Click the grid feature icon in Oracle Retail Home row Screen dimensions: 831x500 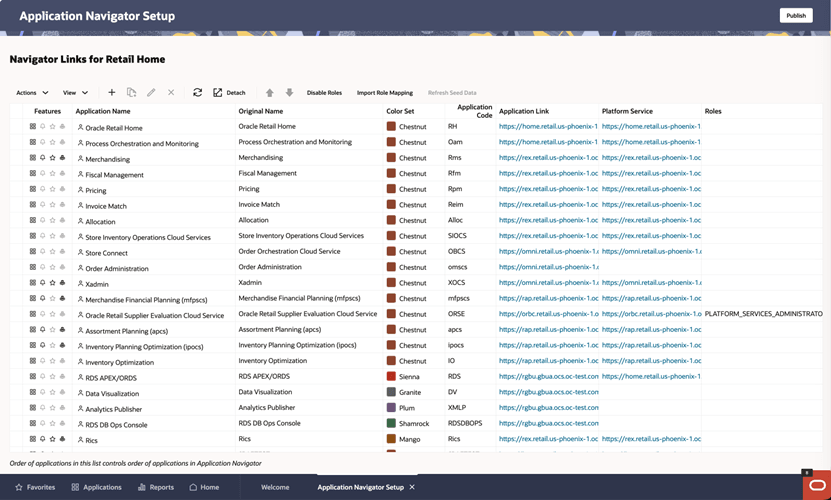tap(33, 126)
